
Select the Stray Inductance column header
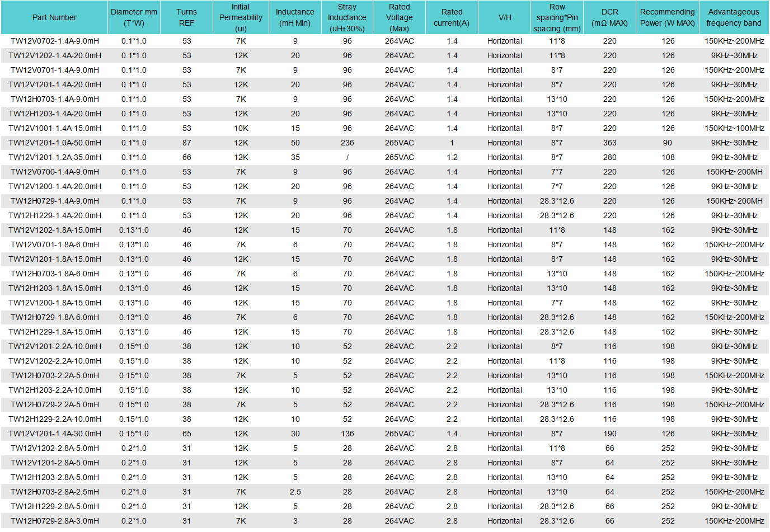point(347,17)
